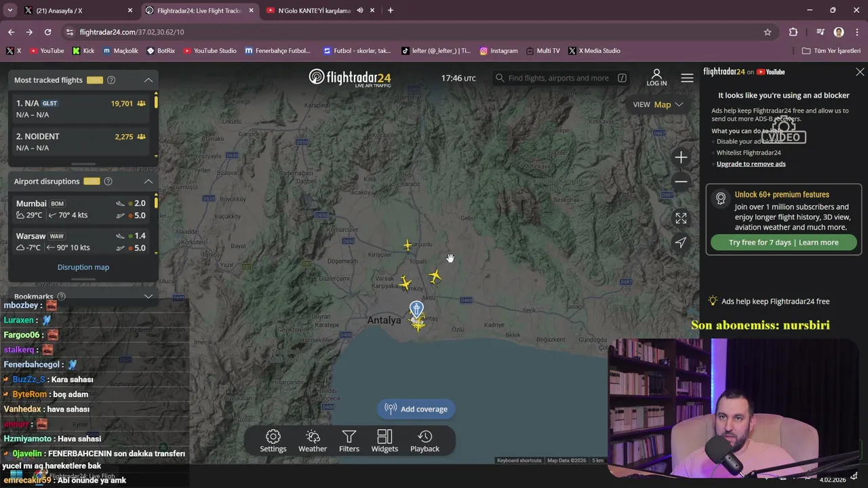868x488 pixels.
Task: Open browser media control icon
Action: click(x=820, y=32)
